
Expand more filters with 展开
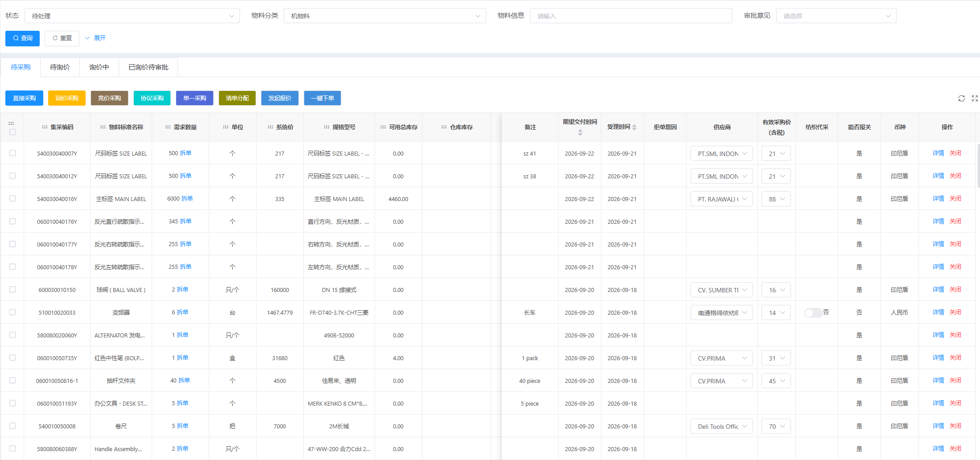pos(95,38)
